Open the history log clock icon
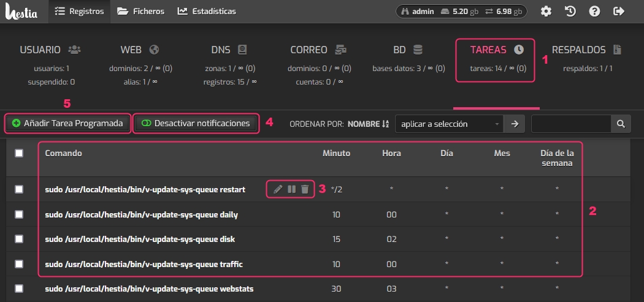 [570, 11]
